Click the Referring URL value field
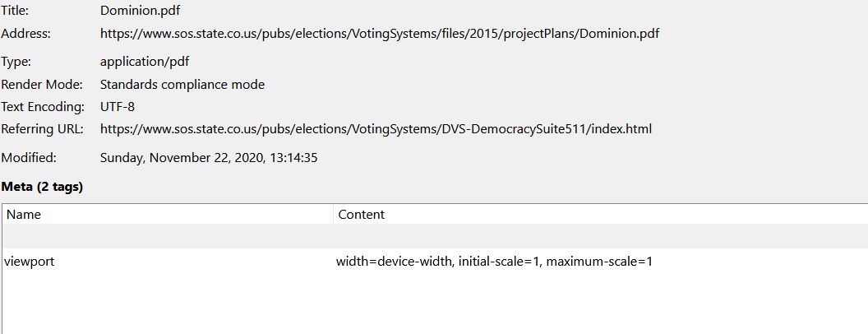Viewport: 868px width, 334px height. tap(376, 128)
